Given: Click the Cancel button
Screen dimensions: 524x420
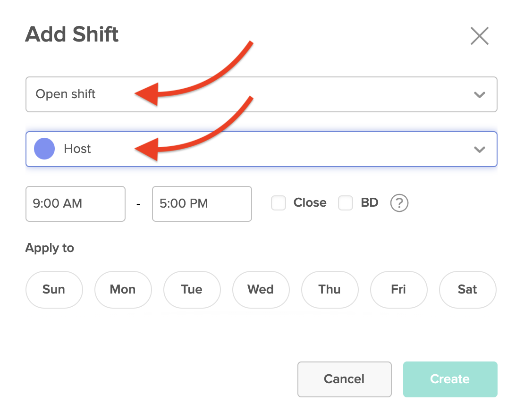Looking at the screenshot, I should pyautogui.click(x=345, y=379).
